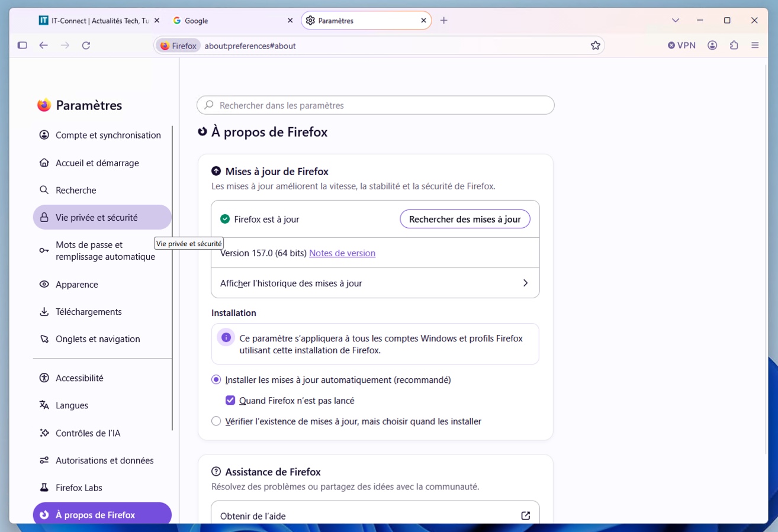Click the info icon in Installation notice

pos(226,338)
